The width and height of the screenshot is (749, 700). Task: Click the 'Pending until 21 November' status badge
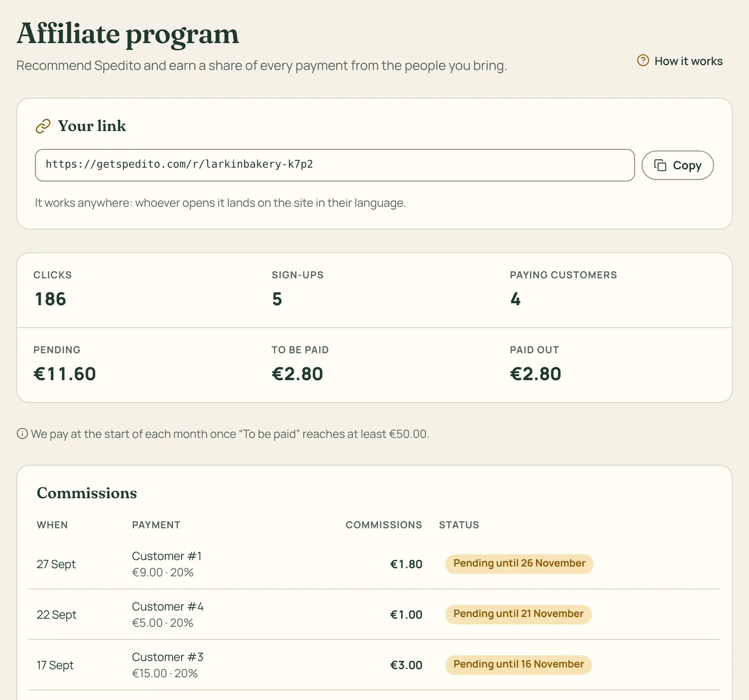pos(518,614)
